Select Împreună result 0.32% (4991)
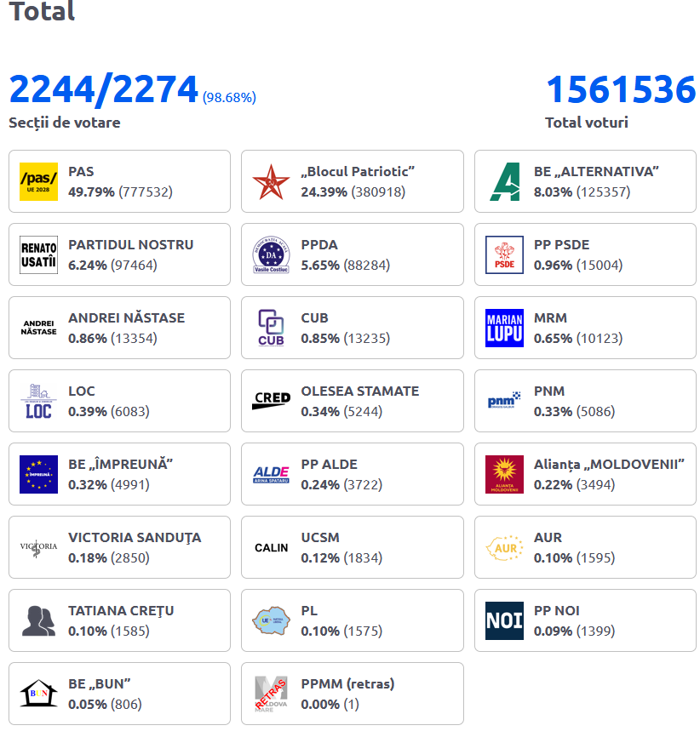Screen dimensions: 700x737 (x=109, y=484)
